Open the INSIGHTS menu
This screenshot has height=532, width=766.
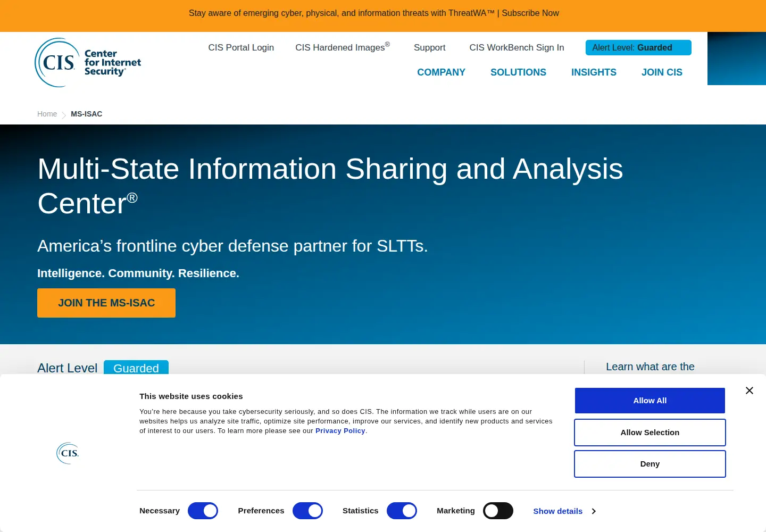pyautogui.click(x=594, y=72)
